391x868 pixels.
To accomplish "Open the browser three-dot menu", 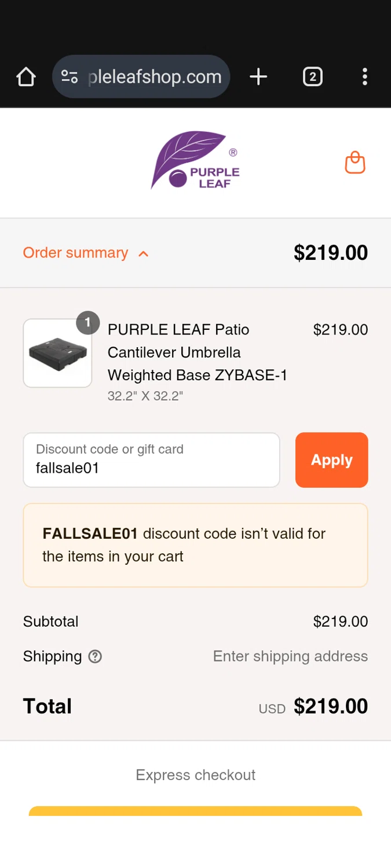I will click(x=364, y=76).
